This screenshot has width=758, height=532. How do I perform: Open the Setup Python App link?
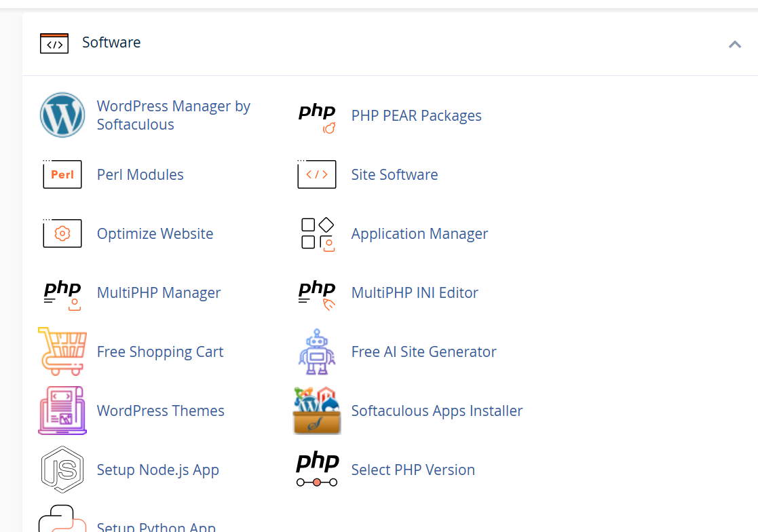coord(156,527)
